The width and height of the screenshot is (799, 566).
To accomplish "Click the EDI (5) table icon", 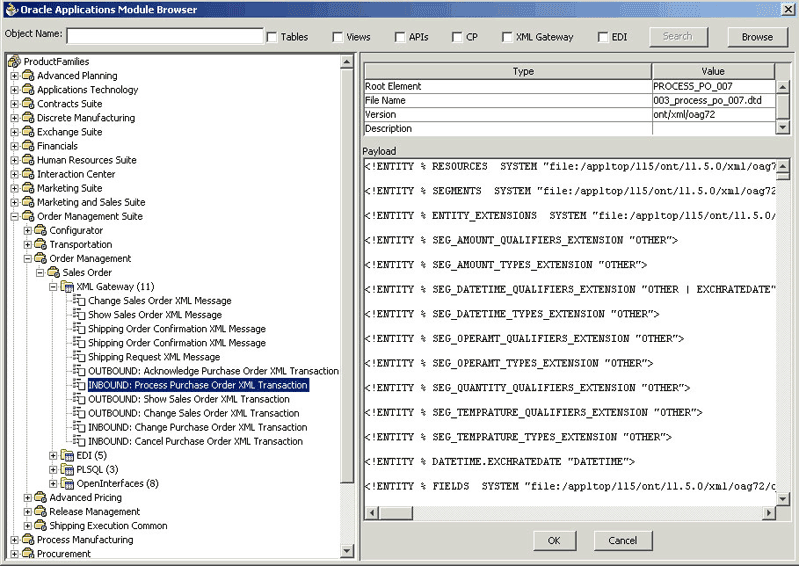I will tap(67, 455).
